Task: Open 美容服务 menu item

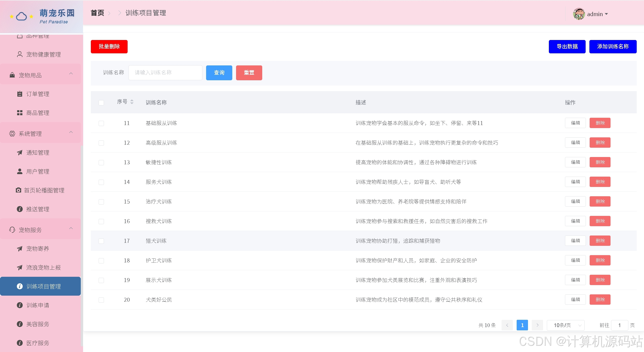Action: tap(40, 324)
